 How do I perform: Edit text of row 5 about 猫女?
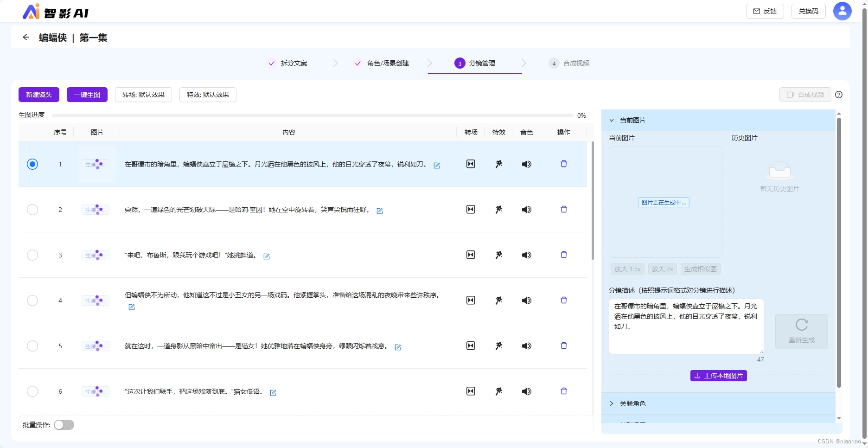click(x=398, y=347)
